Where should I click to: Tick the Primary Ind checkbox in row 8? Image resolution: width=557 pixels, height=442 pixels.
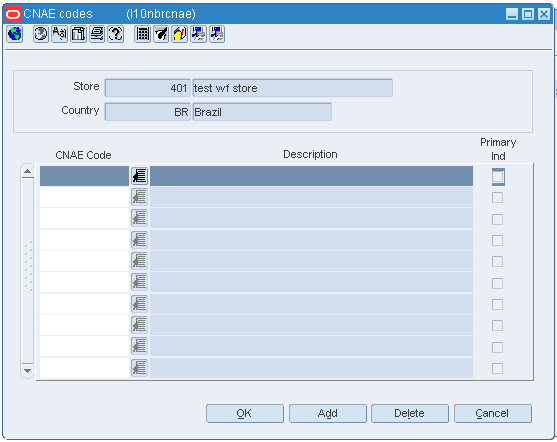(497, 325)
